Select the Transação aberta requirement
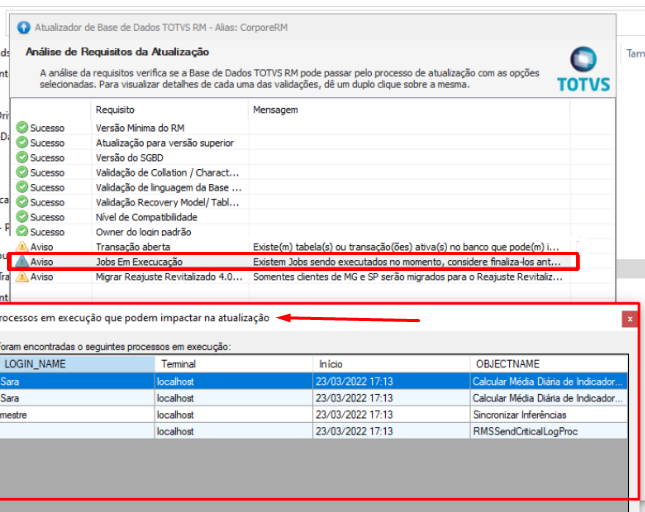The width and height of the screenshot is (645, 512). [x=133, y=247]
